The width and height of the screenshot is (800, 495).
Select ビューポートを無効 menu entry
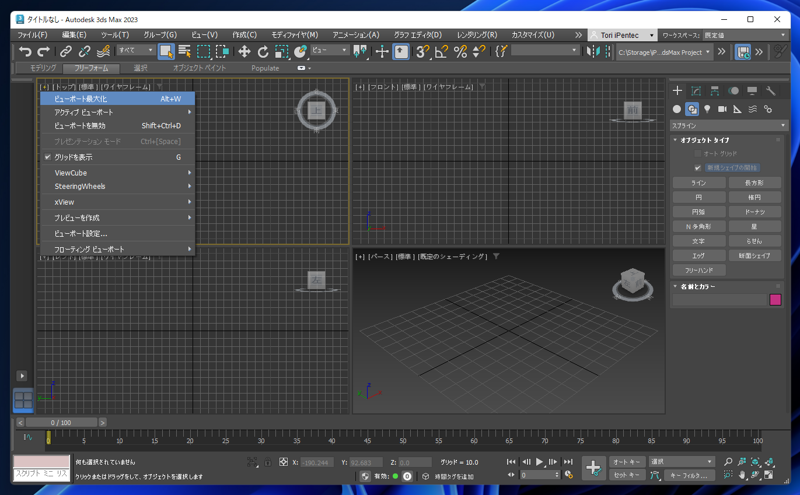pos(117,126)
